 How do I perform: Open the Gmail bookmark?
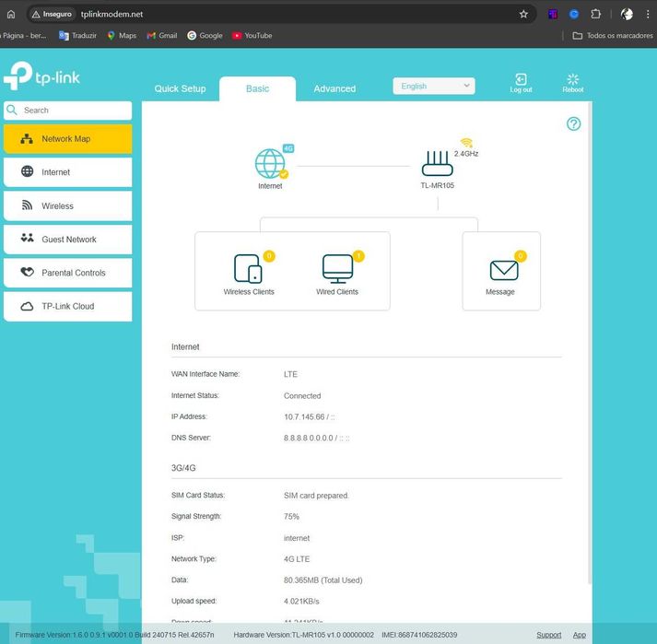click(162, 36)
